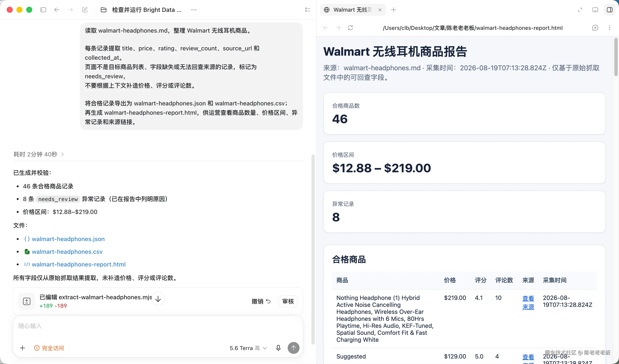619x364 pixels.
Task: Open a new browser tab
Action: 394,10
